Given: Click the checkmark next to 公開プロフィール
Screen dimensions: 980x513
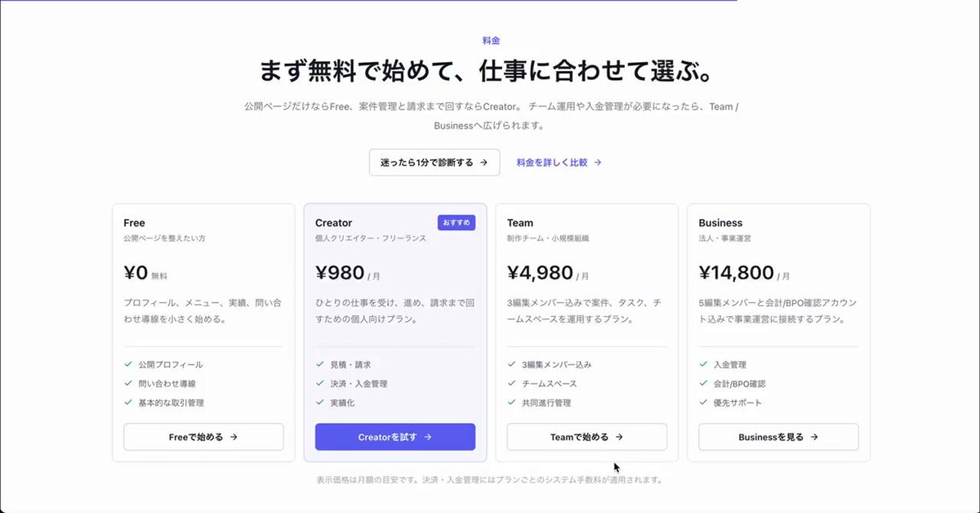Looking at the screenshot, I should tap(128, 364).
